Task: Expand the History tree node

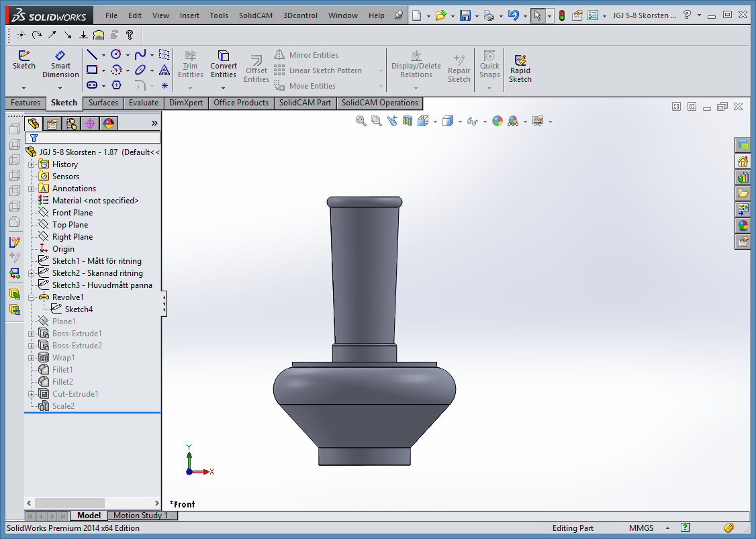Action: [32, 164]
